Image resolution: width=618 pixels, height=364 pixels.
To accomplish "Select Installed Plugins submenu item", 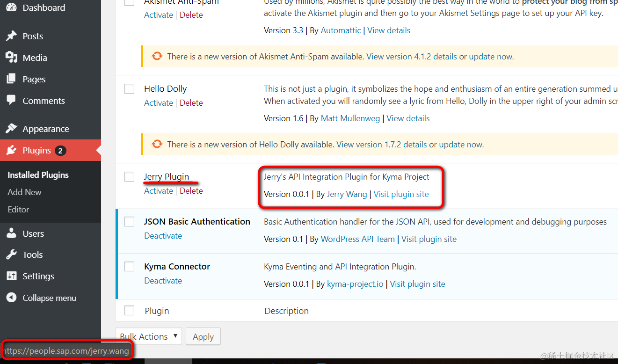I will coord(38,175).
